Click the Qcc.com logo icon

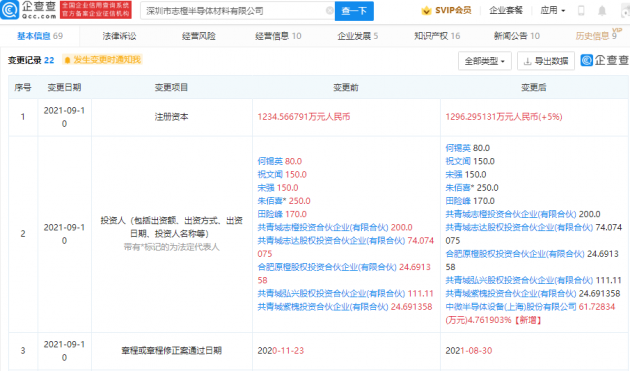coord(10,10)
